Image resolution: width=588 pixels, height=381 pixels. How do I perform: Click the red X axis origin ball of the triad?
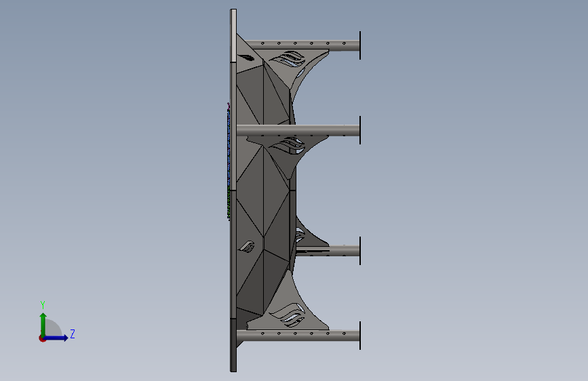42,338
